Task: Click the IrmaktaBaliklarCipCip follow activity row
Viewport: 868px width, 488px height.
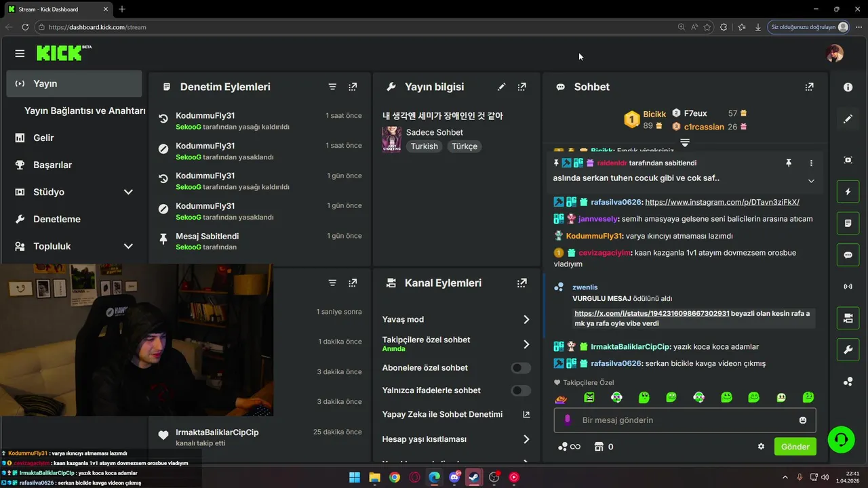Action: click(x=260, y=437)
